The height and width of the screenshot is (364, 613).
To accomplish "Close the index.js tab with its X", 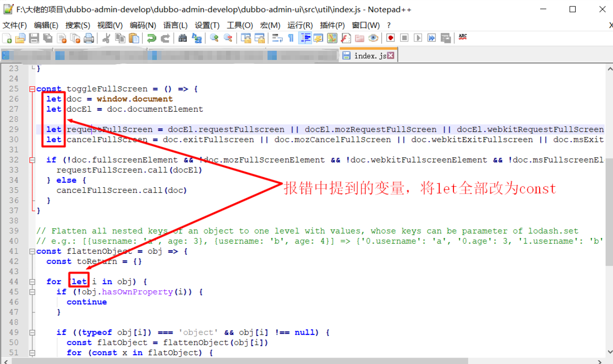I will (391, 55).
